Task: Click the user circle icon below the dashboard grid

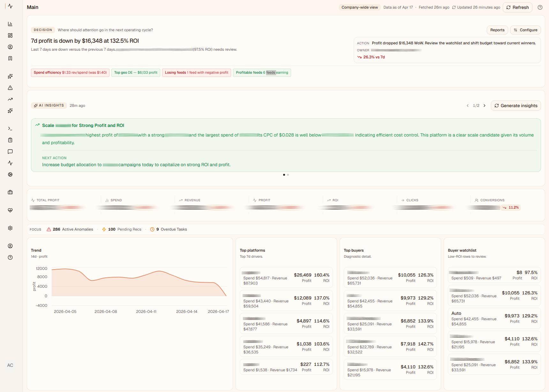Action: 10,47
